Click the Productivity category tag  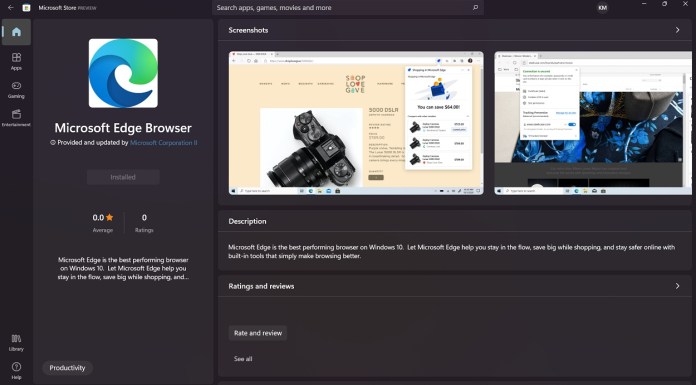[67, 368]
